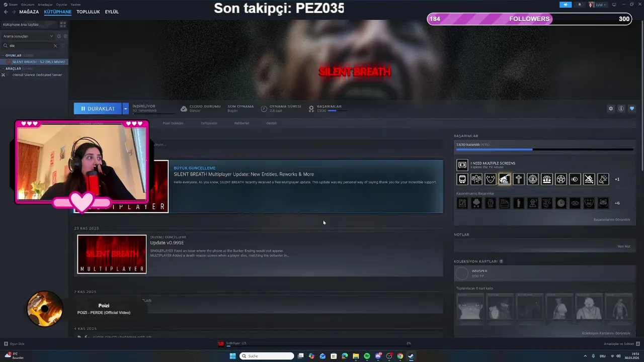Select the bus achievement icon
The height and width of the screenshot is (362, 644).
click(462, 179)
